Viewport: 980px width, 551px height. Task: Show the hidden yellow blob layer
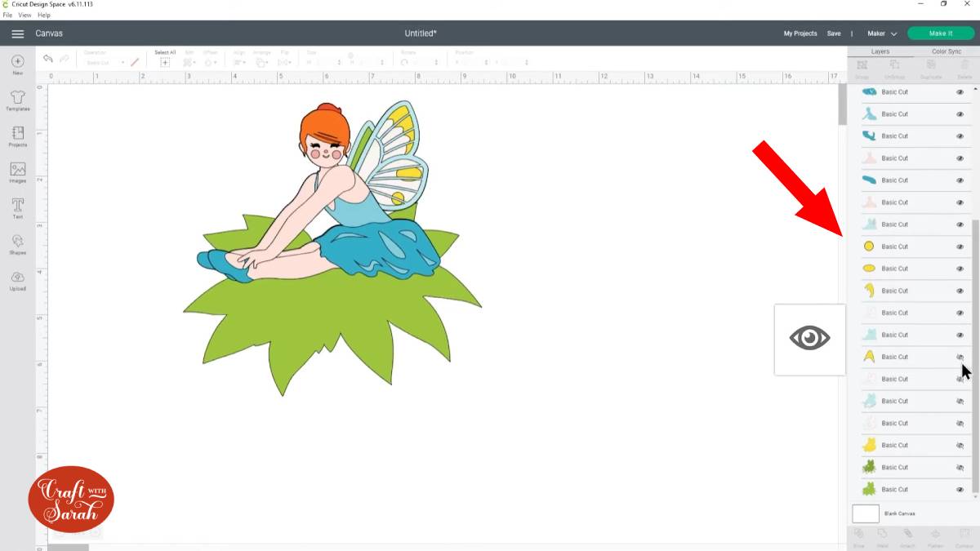tap(960, 446)
